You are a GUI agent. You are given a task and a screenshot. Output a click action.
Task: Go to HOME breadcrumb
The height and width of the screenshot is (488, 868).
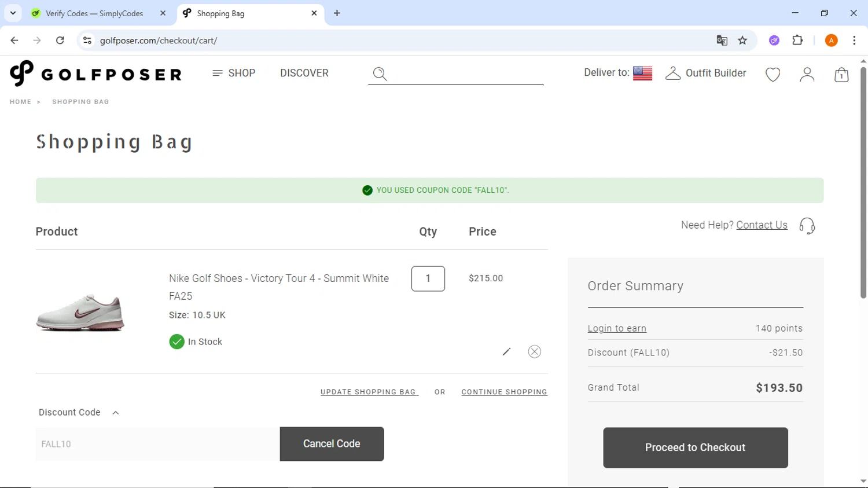click(20, 102)
